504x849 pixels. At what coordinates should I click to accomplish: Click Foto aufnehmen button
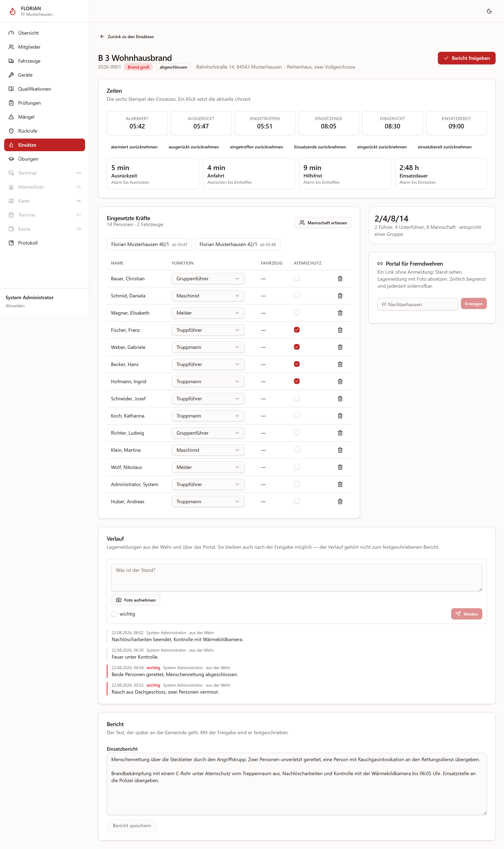pyautogui.click(x=136, y=600)
